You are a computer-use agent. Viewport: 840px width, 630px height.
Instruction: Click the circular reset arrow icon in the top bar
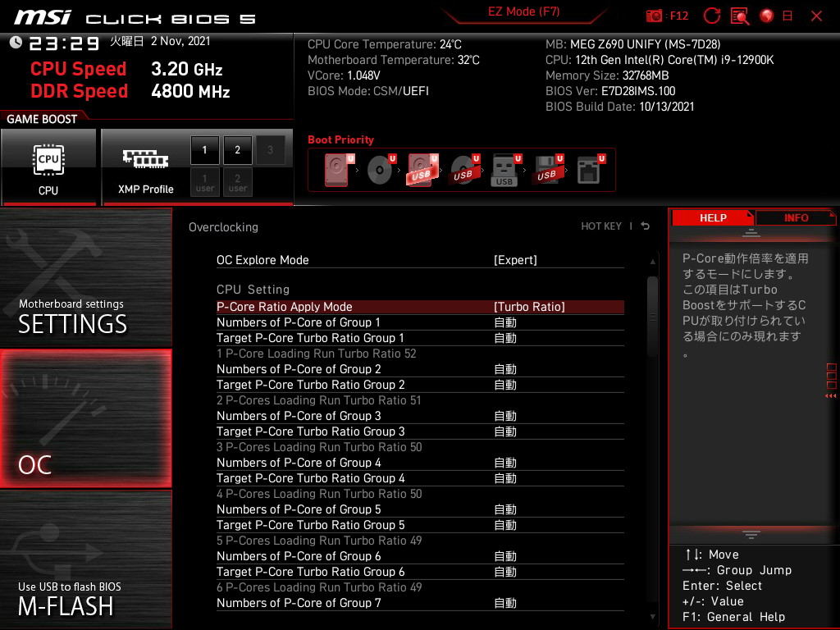(711, 16)
